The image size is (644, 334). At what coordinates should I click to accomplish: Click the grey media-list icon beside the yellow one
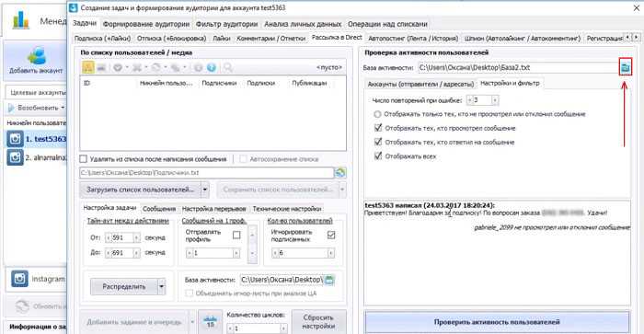(x=101, y=67)
